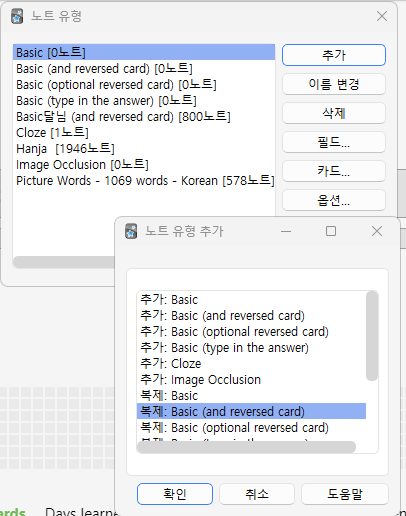Choose 복제: Basic option
The image size is (406, 516).
coord(251,395)
